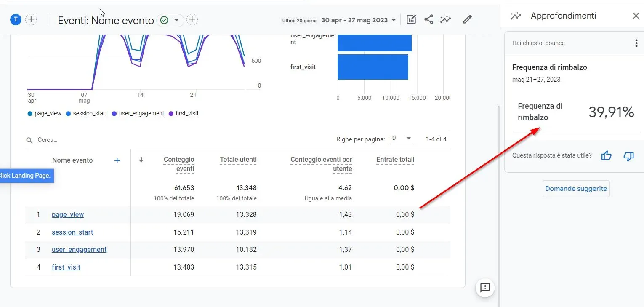The height and width of the screenshot is (307, 644).
Task: Open the date range dropdown
Action: click(x=359, y=20)
